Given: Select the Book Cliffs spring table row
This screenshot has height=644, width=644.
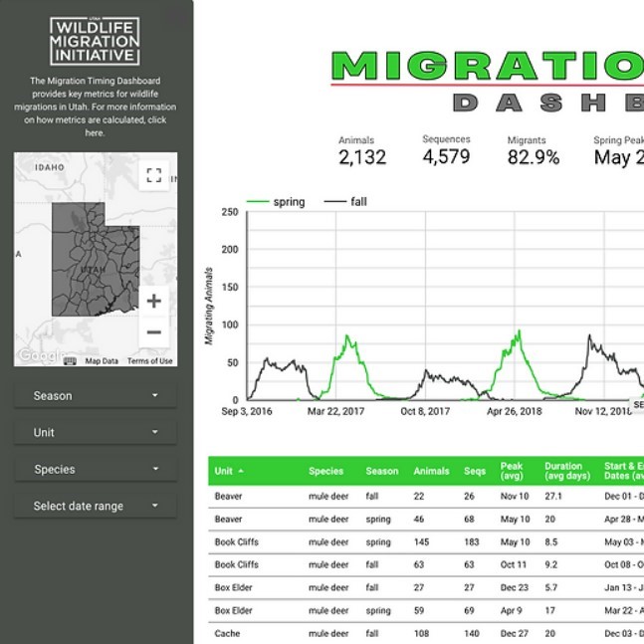Looking at the screenshot, I should [426, 541].
